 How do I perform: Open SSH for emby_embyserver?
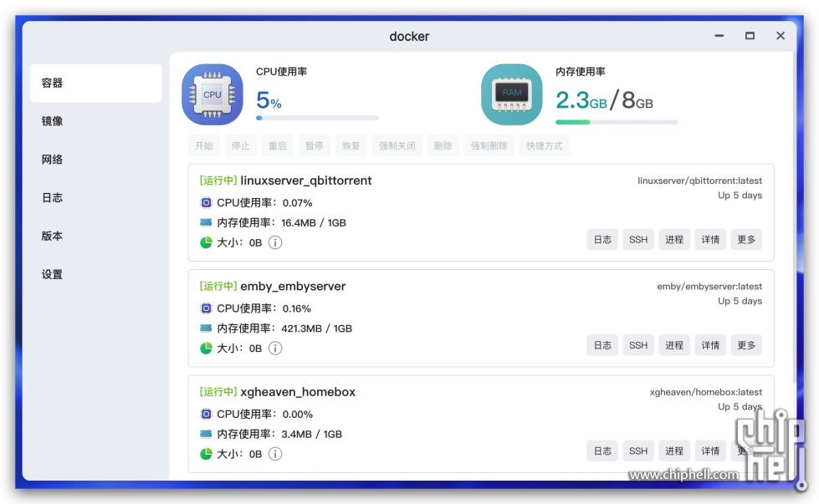pos(638,345)
